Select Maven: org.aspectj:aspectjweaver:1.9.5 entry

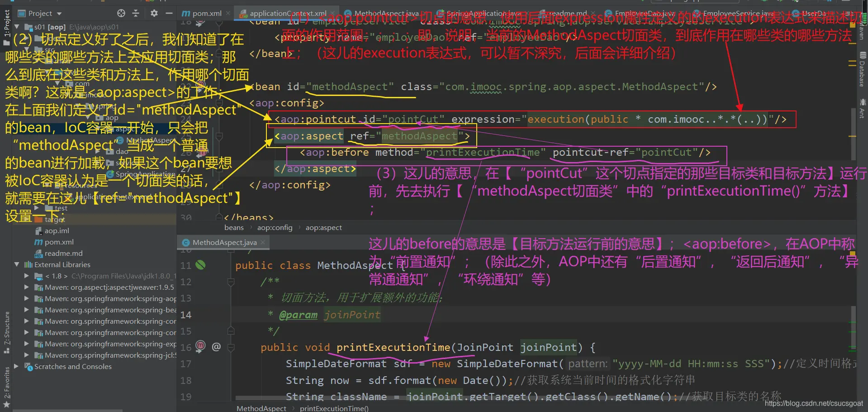(109, 287)
